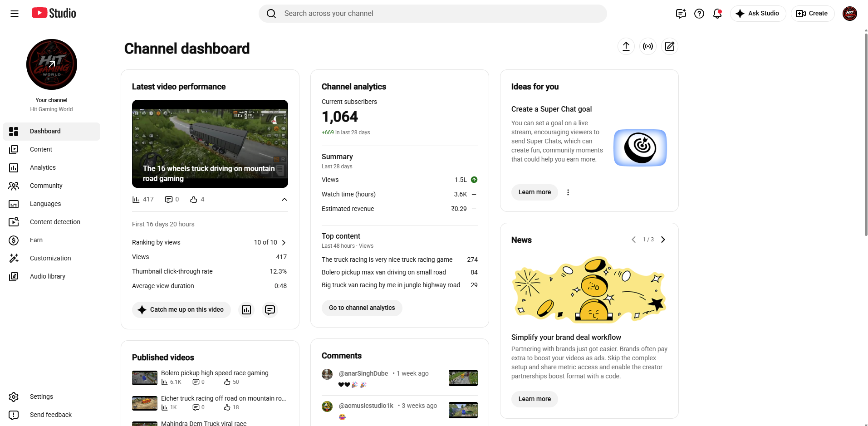Click Go to channel analytics

point(362,308)
